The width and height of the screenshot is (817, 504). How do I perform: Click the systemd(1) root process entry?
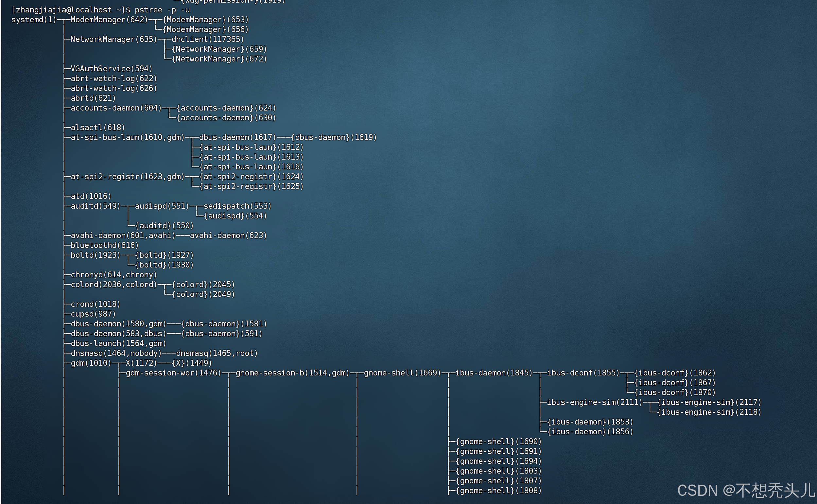34,20
